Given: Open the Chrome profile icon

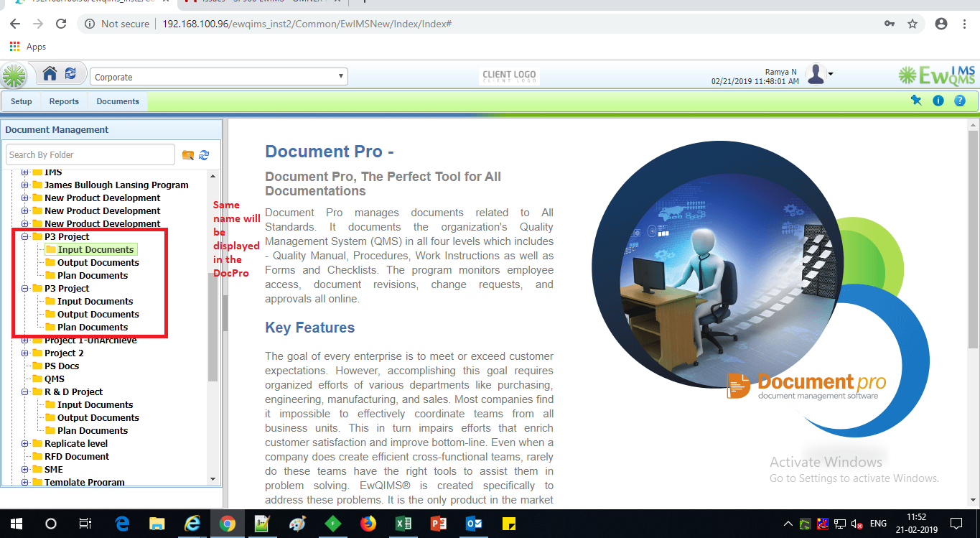Looking at the screenshot, I should (941, 24).
